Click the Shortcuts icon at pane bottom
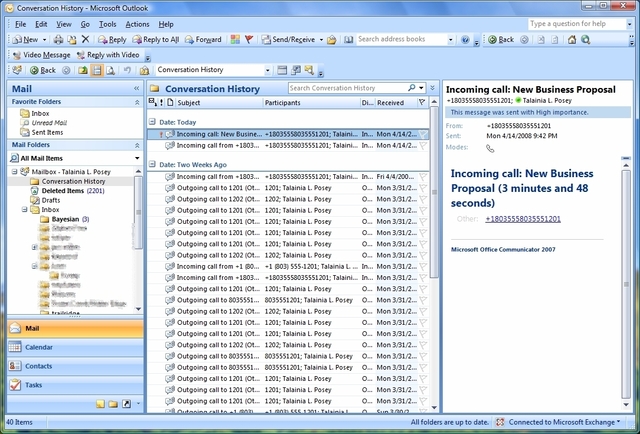The image size is (640, 434). (127, 404)
